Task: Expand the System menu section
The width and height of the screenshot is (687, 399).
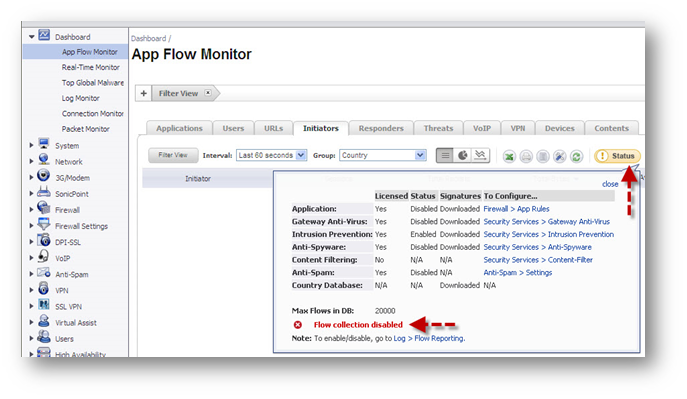Action: 31,145
